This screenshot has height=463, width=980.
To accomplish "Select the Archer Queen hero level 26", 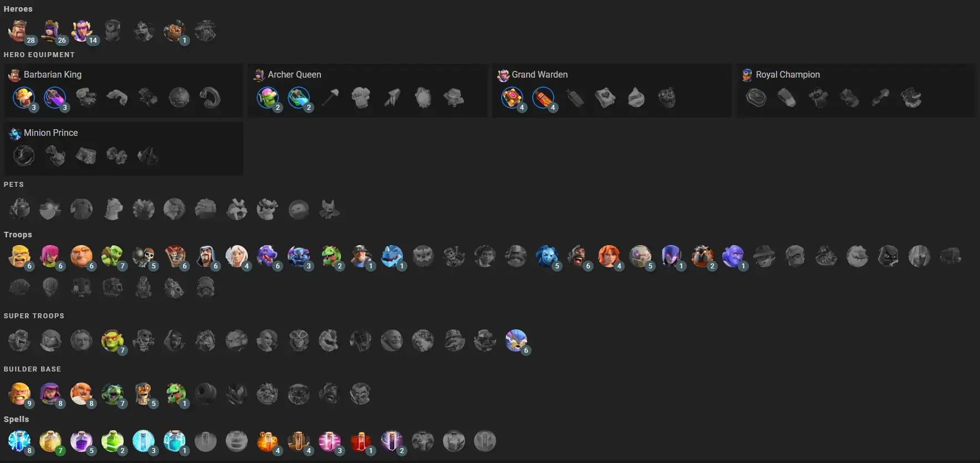I will pos(50,30).
